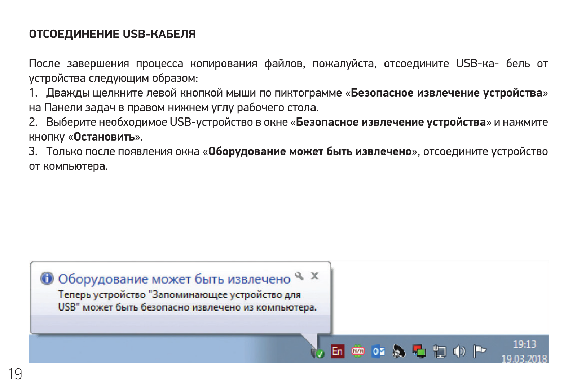Click the 19.03.2018 date on the taskbar
The height and width of the screenshot is (392, 577).
coord(524,358)
